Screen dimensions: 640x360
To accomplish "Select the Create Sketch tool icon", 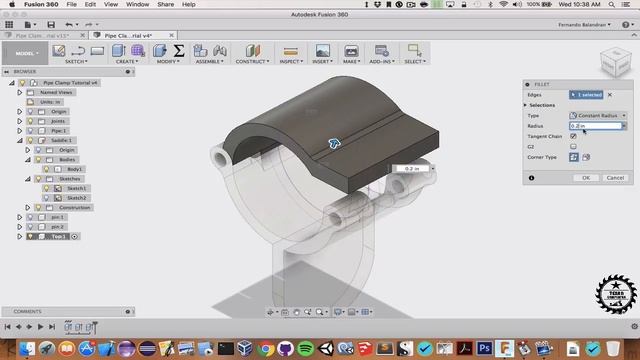I will pos(59,51).
